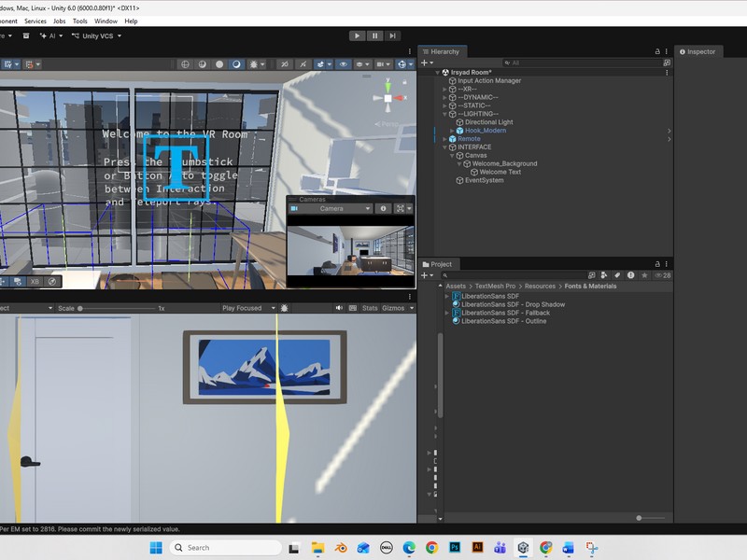This screenshot has height=560, width=747.
Task: Navigate to TextMesh Pro in breadcrumb path
Action: pos(495,287)
